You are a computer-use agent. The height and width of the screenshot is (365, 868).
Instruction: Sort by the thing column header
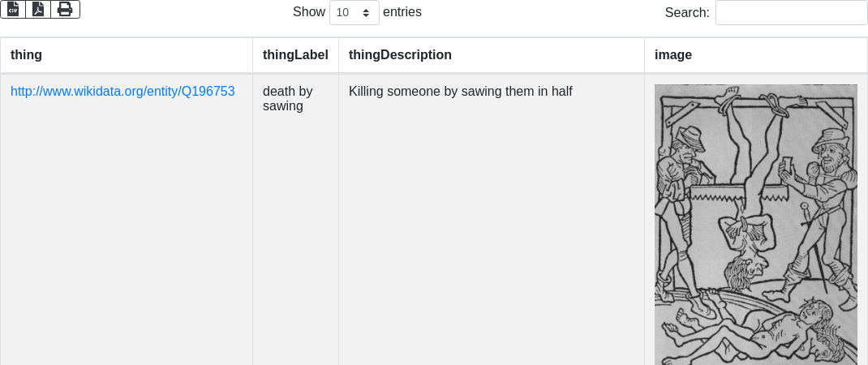click(26, 55)
